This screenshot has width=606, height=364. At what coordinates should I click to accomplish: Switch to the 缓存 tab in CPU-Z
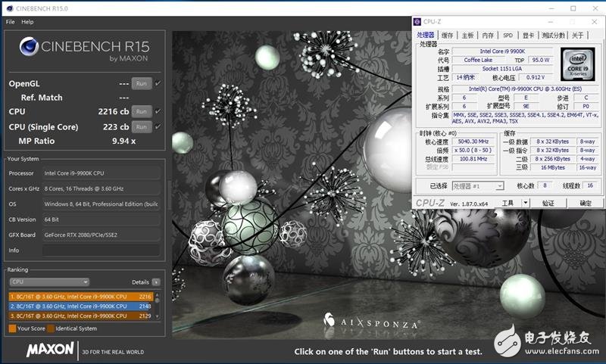coord(447,35)
